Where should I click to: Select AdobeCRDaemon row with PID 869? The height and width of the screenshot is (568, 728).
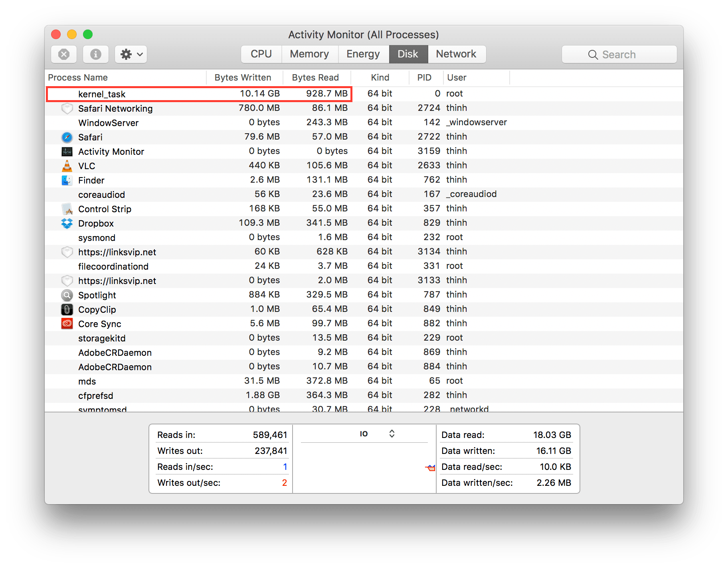364,352
